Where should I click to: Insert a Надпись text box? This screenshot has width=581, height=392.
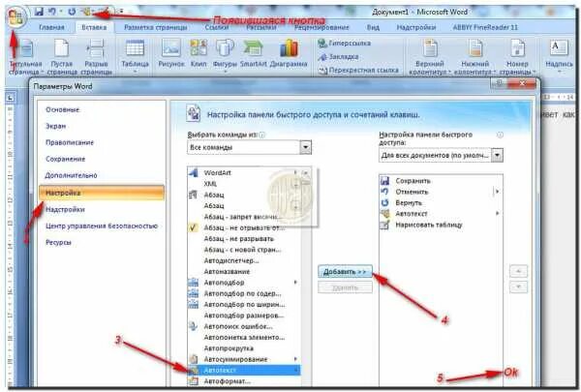pyautogui.click(x=559, y=55)
